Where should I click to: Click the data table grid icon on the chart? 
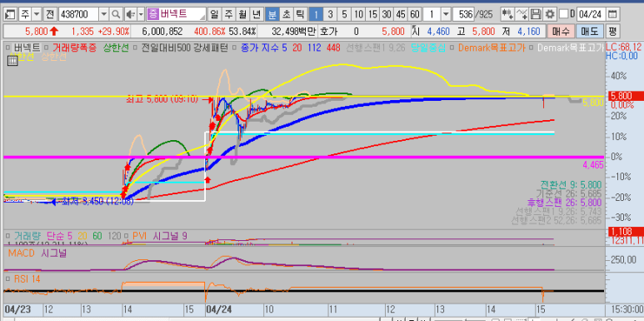(x=12, y=61)
